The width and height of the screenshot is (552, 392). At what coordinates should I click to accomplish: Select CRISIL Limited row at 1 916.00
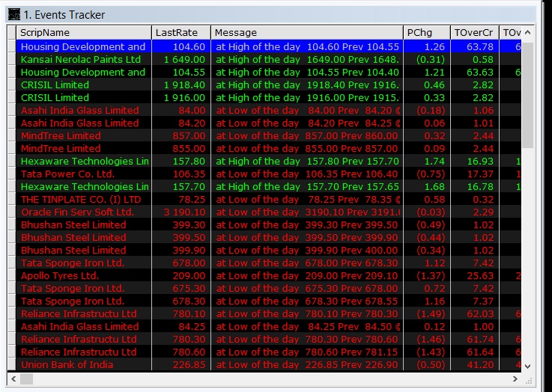(268, 97)
